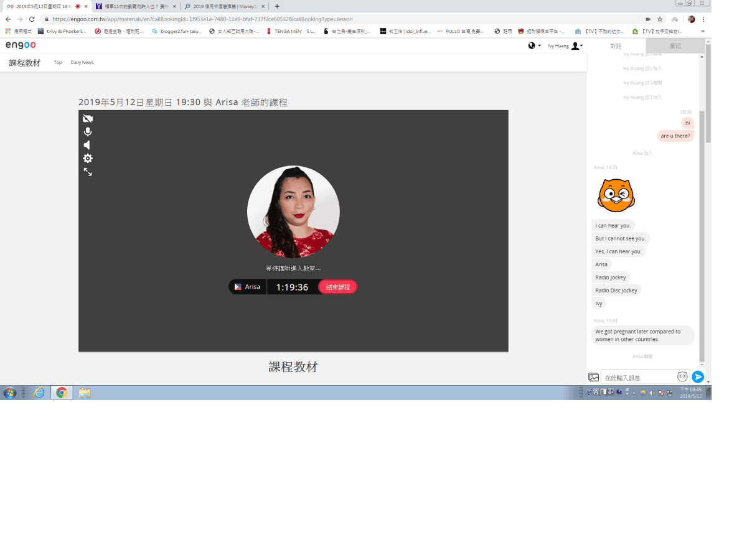The height and width of the screenshot is (560, 747).
Task: Open the 應用程式 apps bookmark
Action: click(19, 31)
